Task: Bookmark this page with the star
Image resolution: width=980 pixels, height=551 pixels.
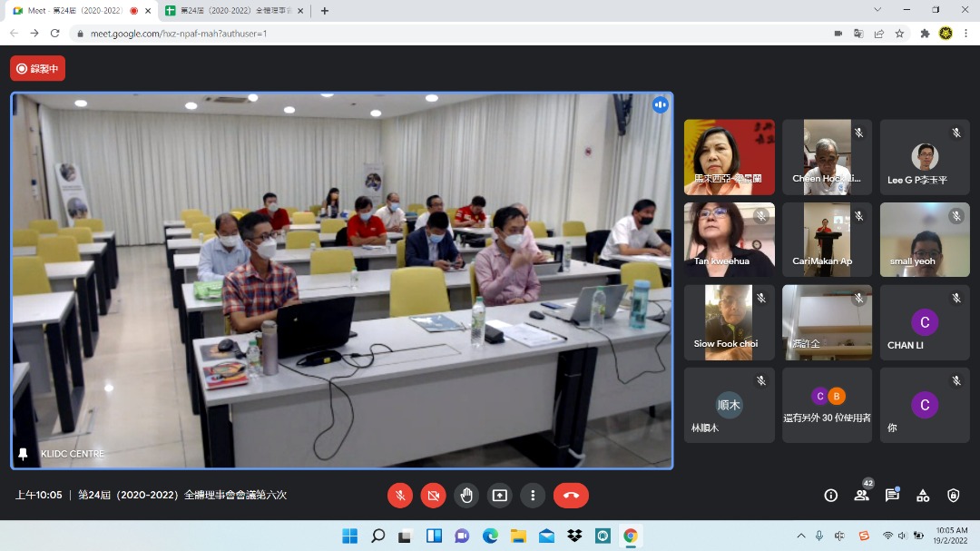Action: click(899, 33)
